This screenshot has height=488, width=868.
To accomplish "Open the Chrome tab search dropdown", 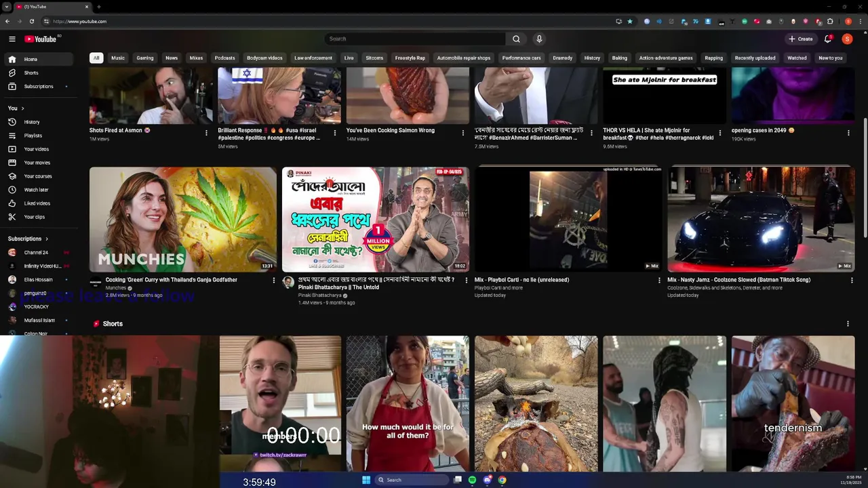I will (7, 7).
